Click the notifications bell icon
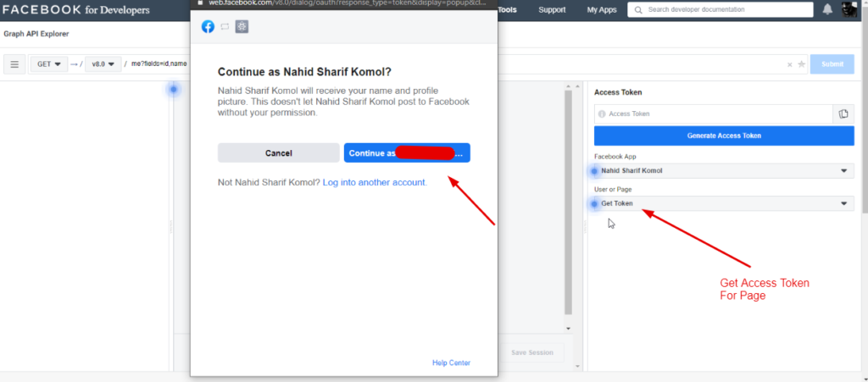 coord(827,9)
